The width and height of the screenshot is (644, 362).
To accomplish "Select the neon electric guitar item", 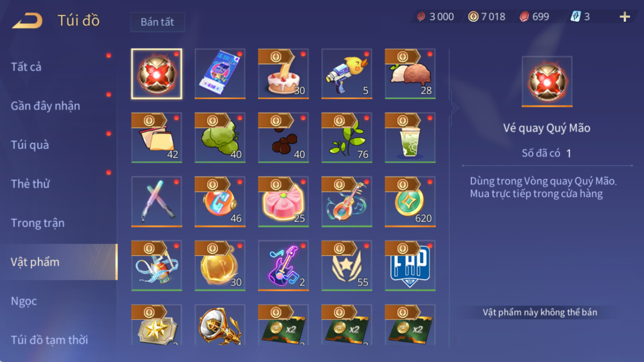I will [x=283, y=266].
